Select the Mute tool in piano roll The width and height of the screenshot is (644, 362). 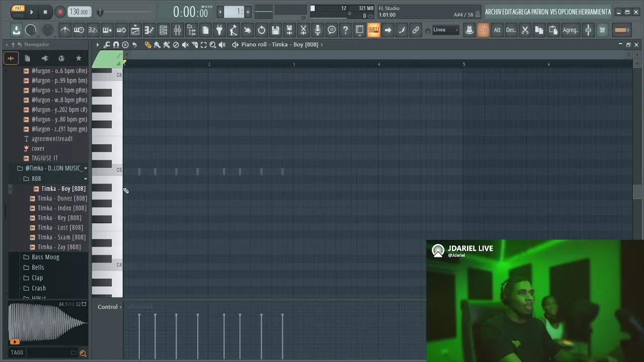(185, 45)
